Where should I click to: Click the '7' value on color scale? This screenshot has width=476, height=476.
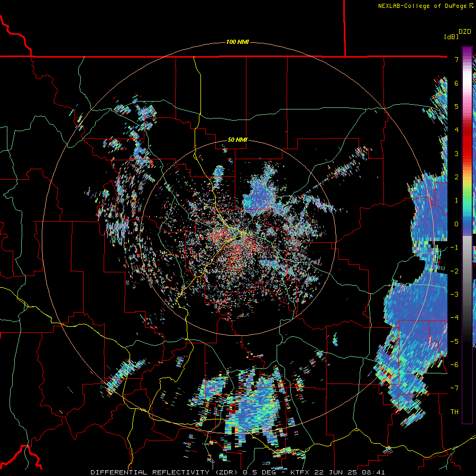pyautogui.click(x=456, y=59)
